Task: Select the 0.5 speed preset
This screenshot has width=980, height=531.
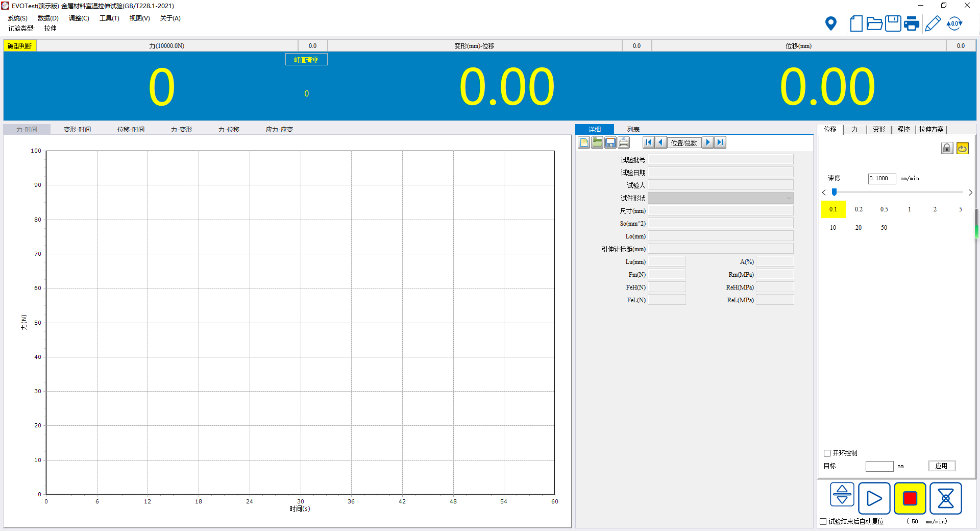Action: (x=884, y=209)
